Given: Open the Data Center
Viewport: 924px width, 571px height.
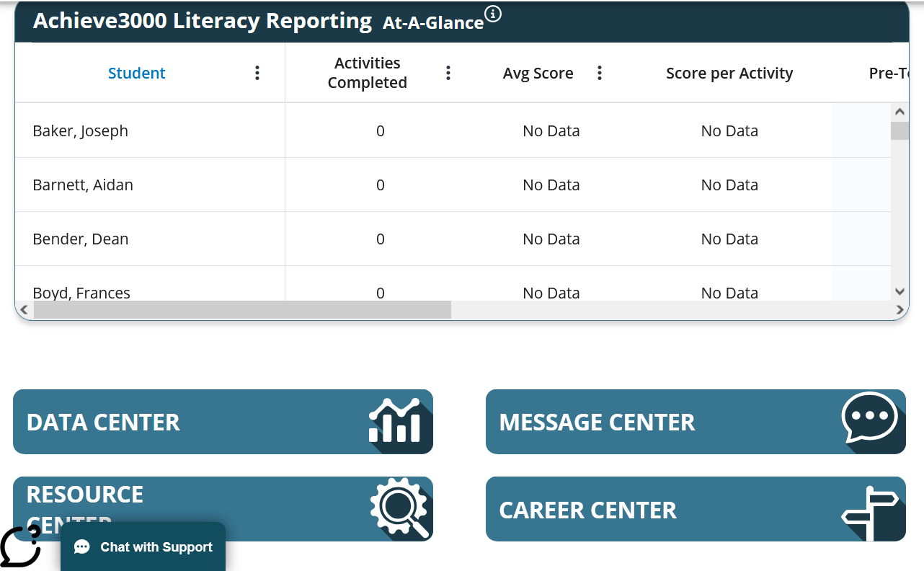Looking at the screenshot, I should 103,422.
